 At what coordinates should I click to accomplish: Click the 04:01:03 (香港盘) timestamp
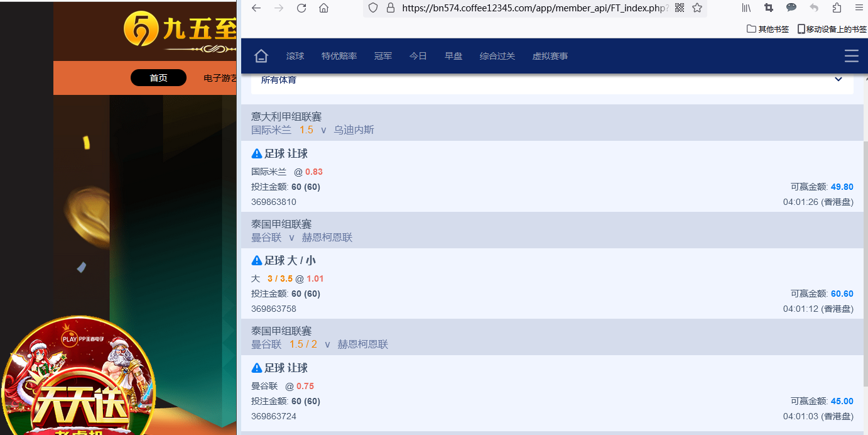pos(818,416)
